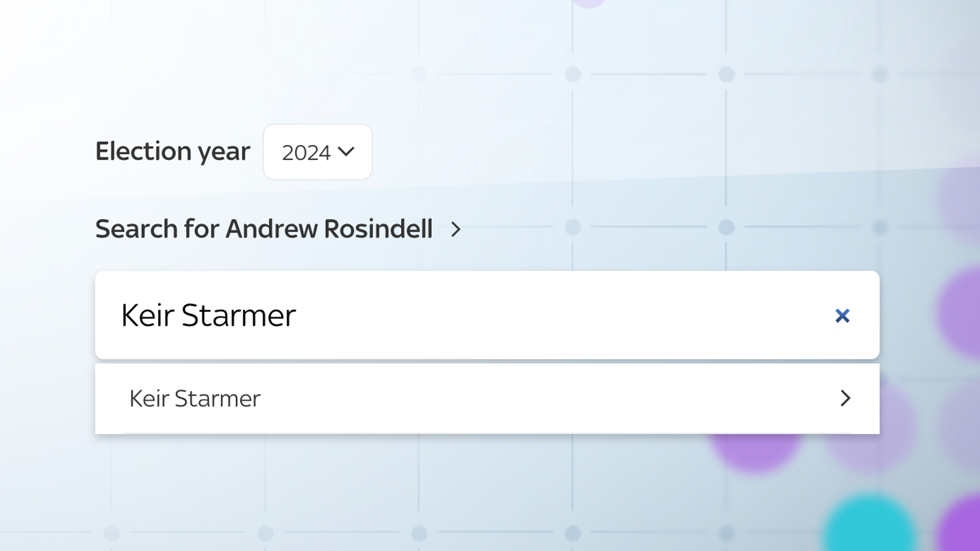Remove the typed name using the cross icon

click(x=842, y=316)
